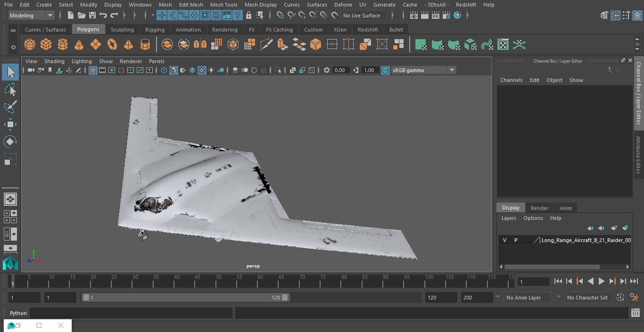This screenshot has width=644, height=332.
Task: Click the current frame input field
Action: [534, 282]
